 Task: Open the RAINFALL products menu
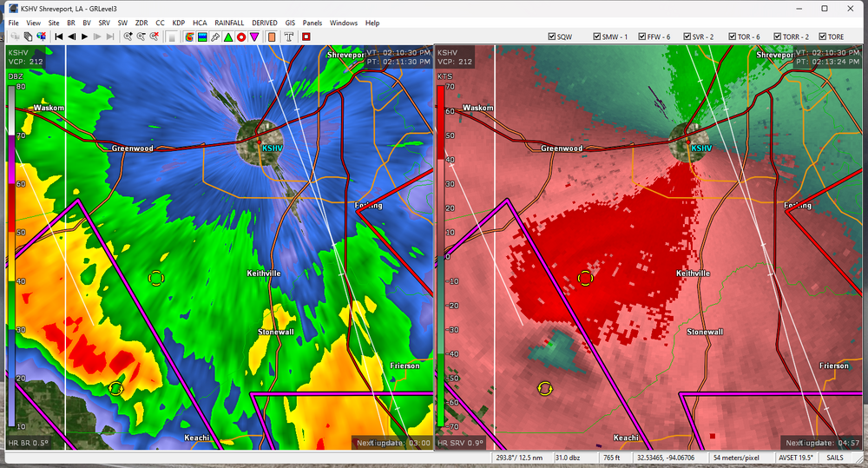[x=229, y=23]
